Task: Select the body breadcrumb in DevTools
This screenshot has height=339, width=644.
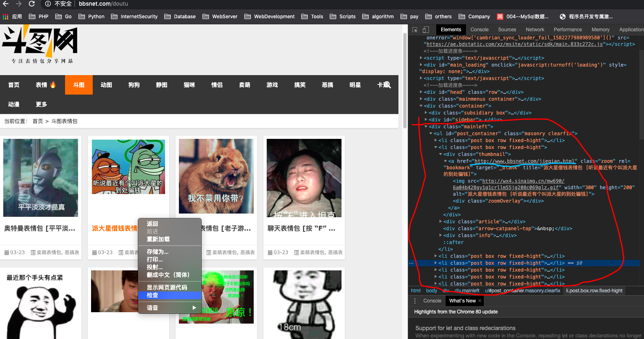Action: coord(432,291)
